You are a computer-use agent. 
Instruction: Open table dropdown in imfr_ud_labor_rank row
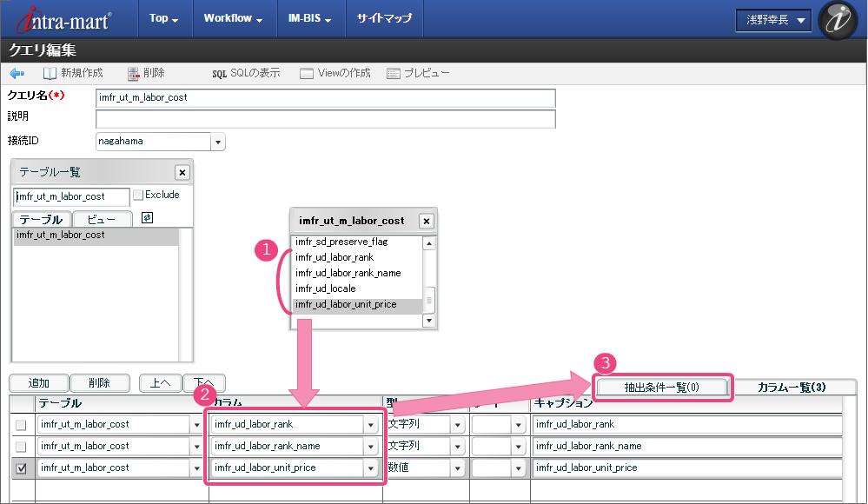[x=196, y=425]
